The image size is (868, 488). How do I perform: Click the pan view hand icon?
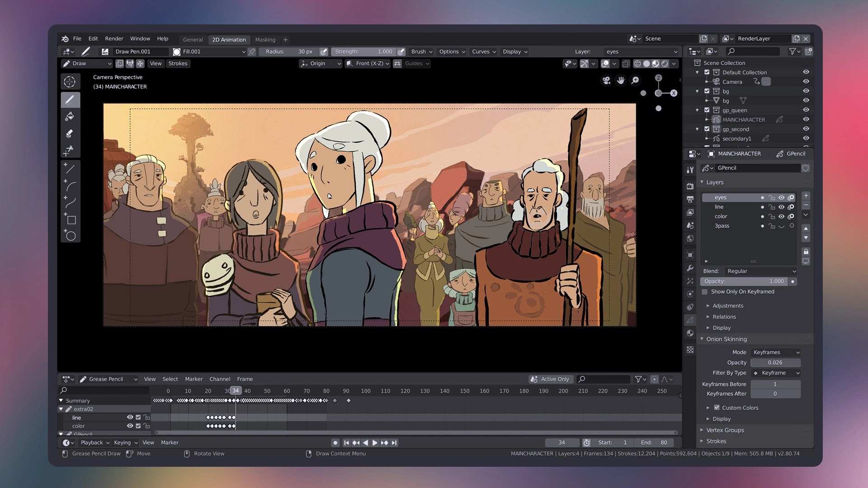point(621,80)
